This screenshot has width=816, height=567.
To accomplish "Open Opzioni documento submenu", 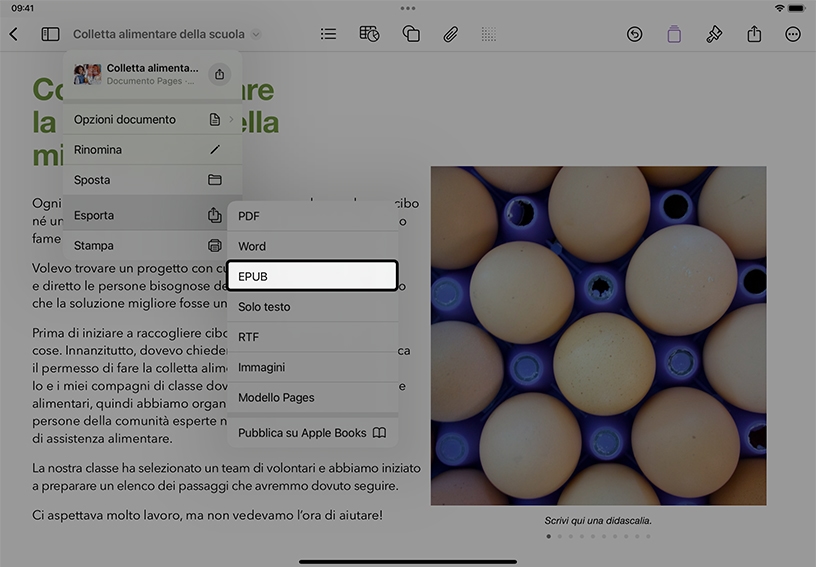I will (152, 120).
